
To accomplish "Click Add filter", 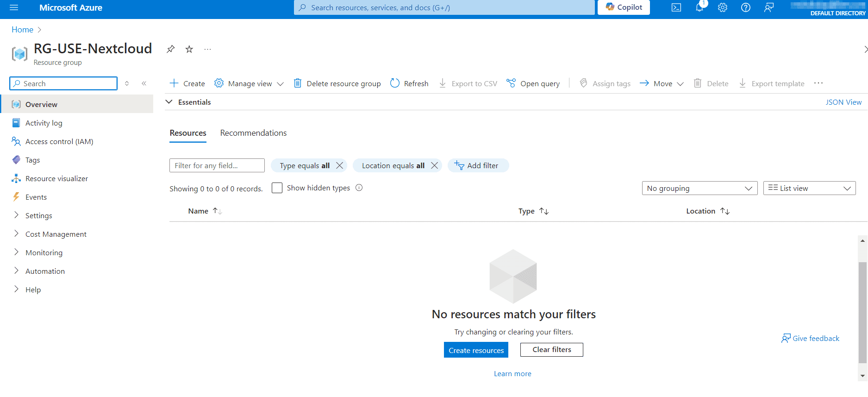I will click(478, 165).
